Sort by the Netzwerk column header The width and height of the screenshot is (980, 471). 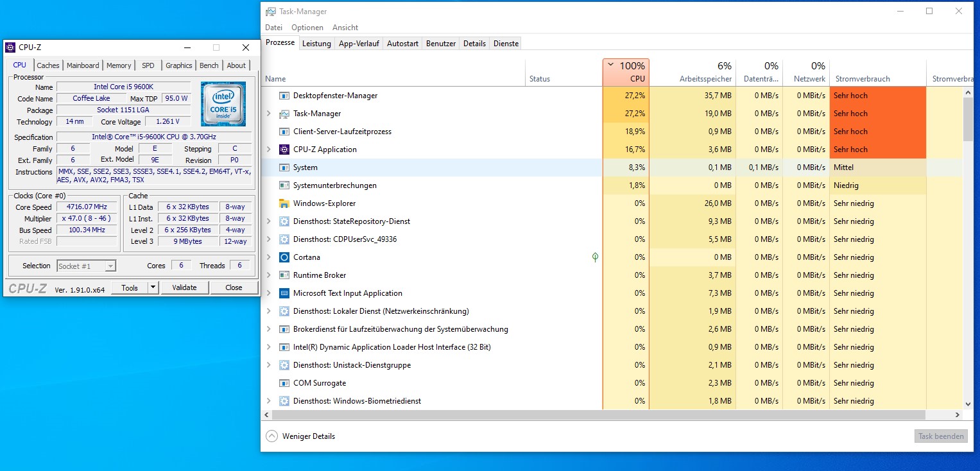click(806, 73)
